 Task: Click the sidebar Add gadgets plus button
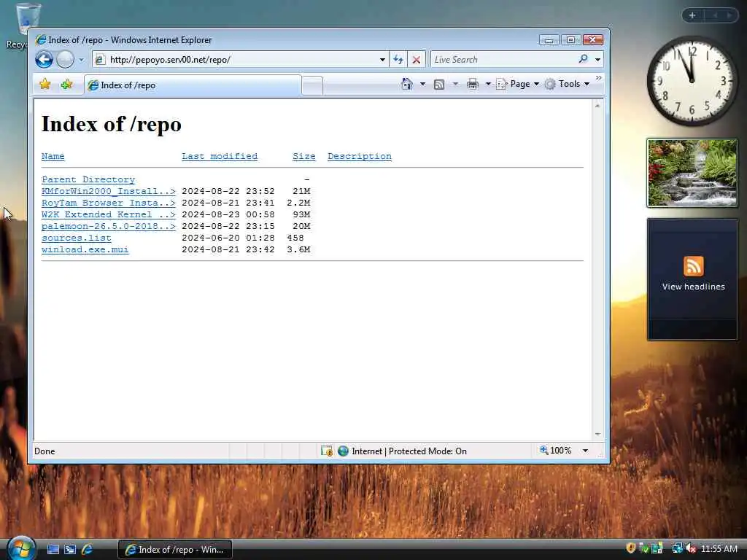692,15
